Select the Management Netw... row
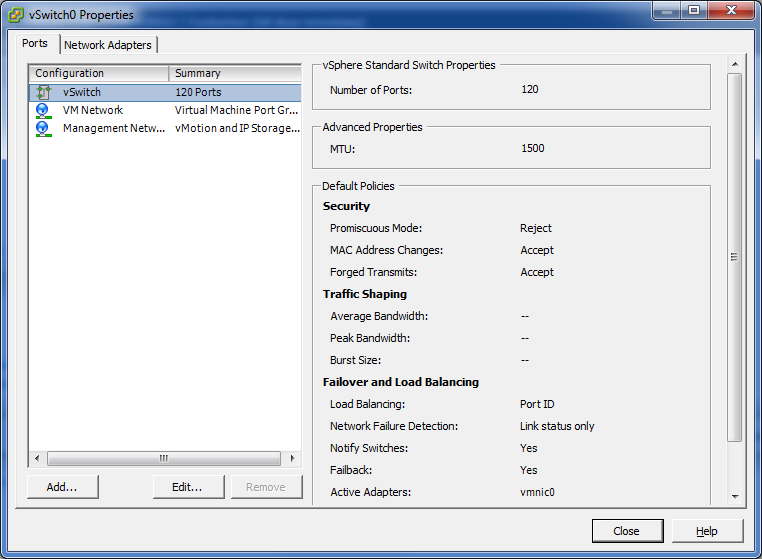 tap(165, 128)
